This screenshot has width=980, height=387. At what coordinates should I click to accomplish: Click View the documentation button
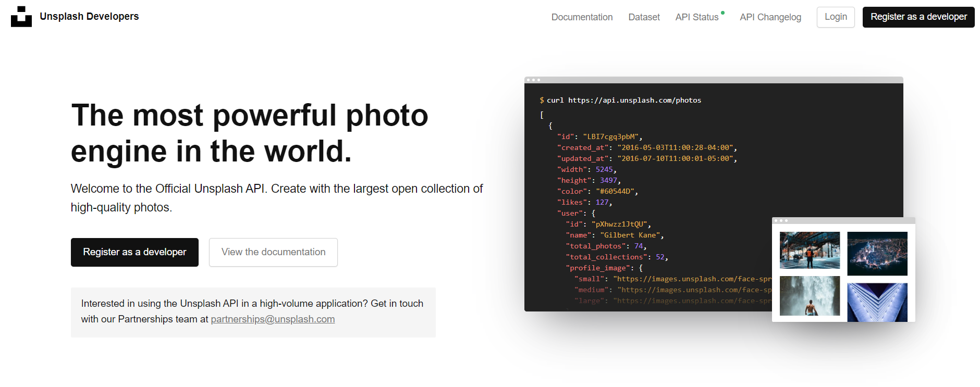pos(273,252)
